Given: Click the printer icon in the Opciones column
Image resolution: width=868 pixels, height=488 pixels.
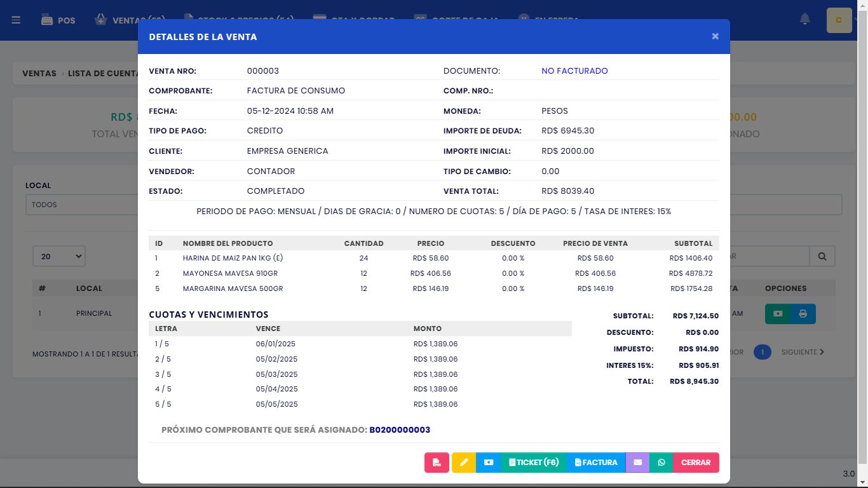Looking at the screenshot, I should point(803,314).
